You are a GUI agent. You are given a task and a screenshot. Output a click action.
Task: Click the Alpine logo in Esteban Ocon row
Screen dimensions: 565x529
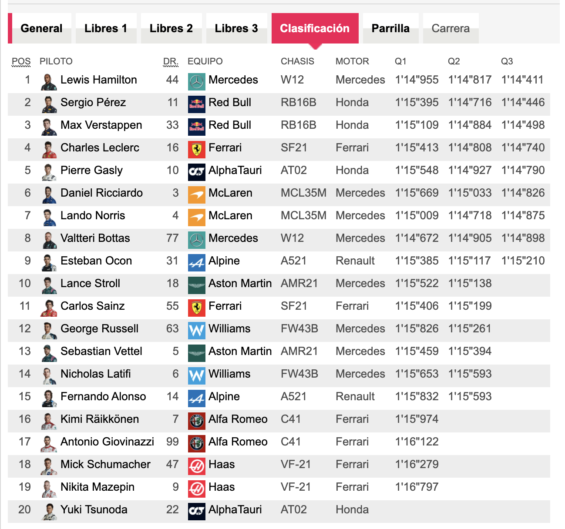point(196,262)
